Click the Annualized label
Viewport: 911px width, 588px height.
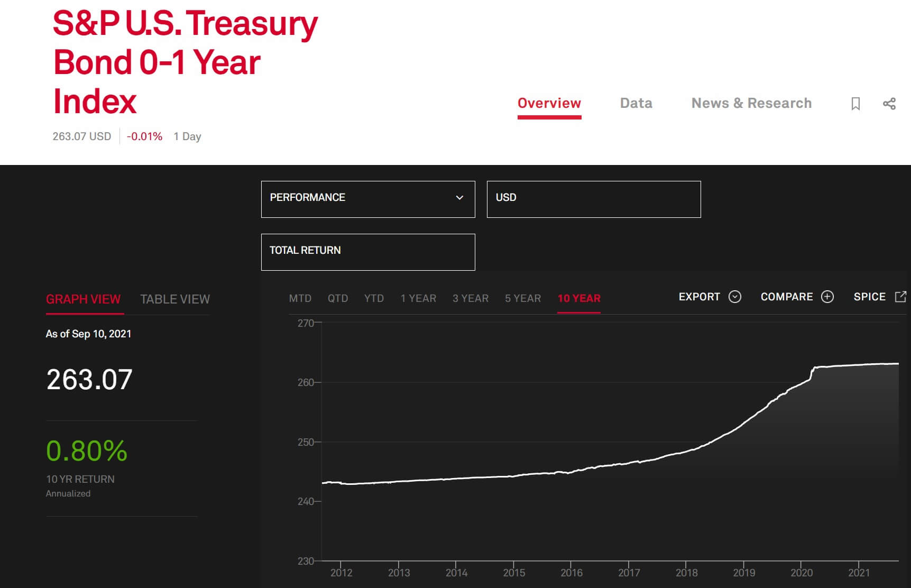click(x=68, y=493)
